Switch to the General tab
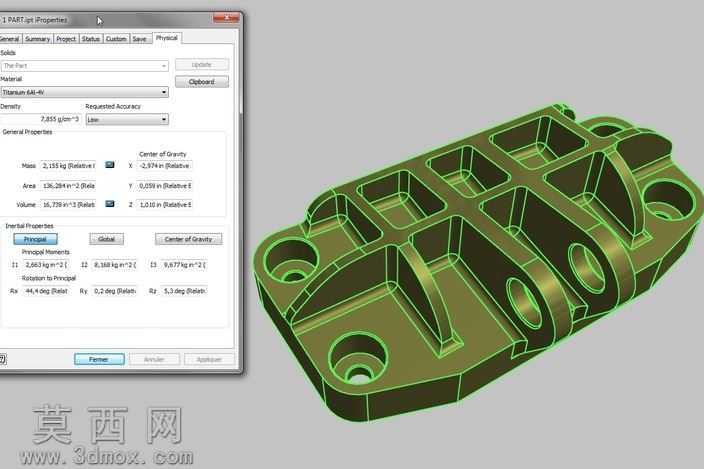 coord(10,39)
